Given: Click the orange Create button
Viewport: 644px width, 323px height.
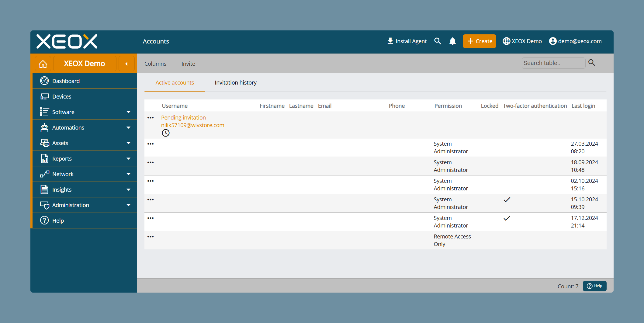Looking at the screenshot, I should click(x=480, y=41).
